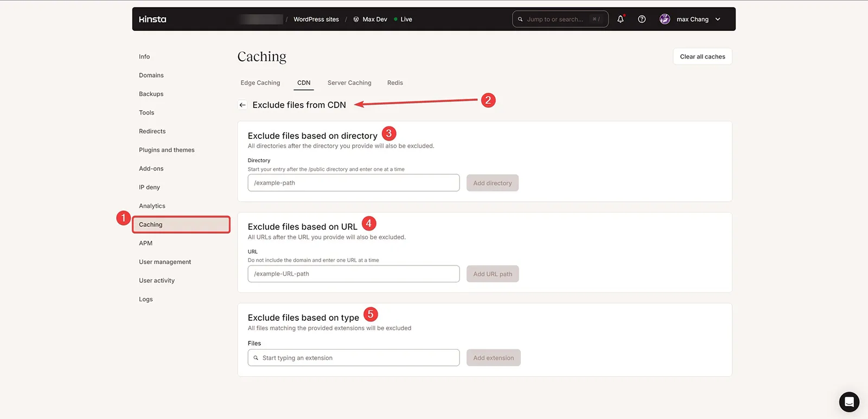The image size is (868, 419).
Task: Click max Chang's profile avatar
Action: pos(665,19)
